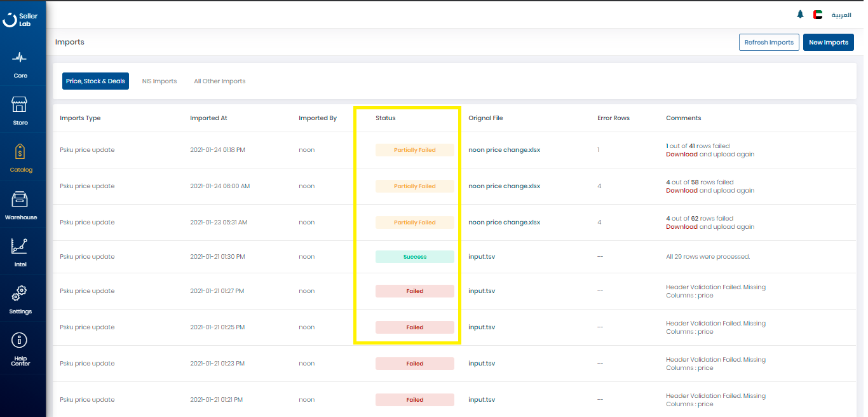Switch to All Other Imports tab

click(219, 81)
